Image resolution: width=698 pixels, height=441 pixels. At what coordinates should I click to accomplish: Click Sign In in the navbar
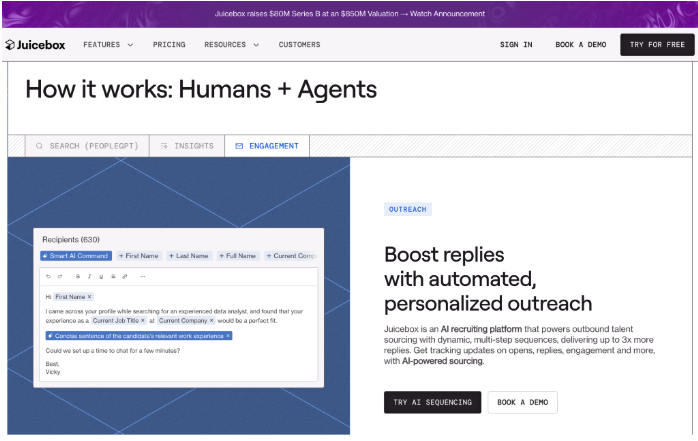(516, 45)
